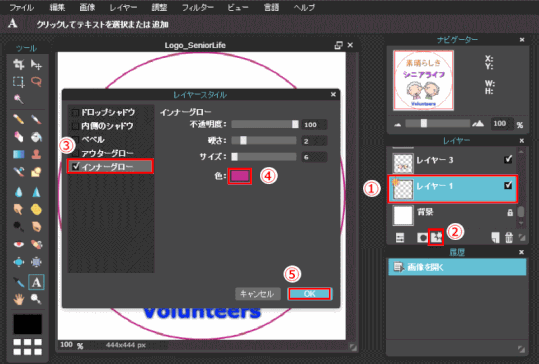Click the 硬さ hardness slider
The image size is (539, 364).
click(x=264, y=141)
